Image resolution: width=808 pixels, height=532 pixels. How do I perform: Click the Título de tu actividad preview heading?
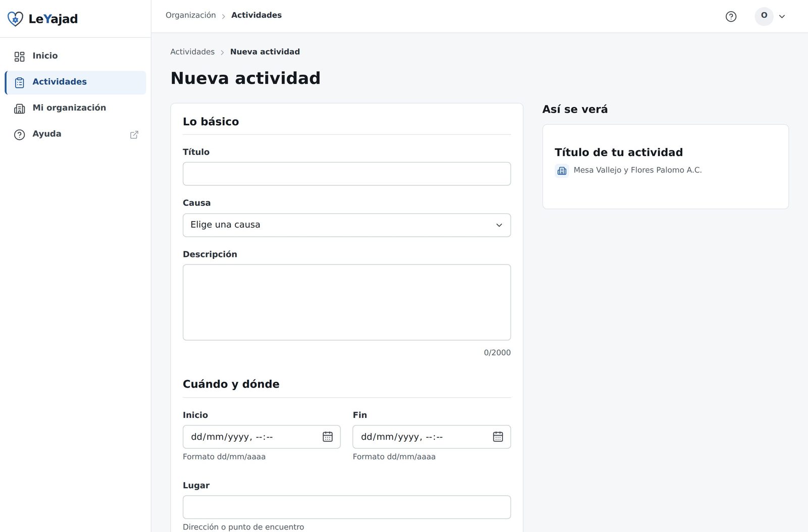tap(618, 152)
